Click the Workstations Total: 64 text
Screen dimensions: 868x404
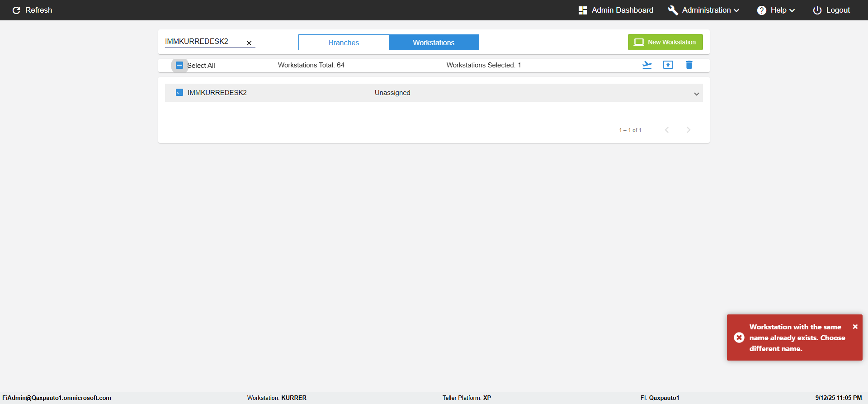(311, 65)
